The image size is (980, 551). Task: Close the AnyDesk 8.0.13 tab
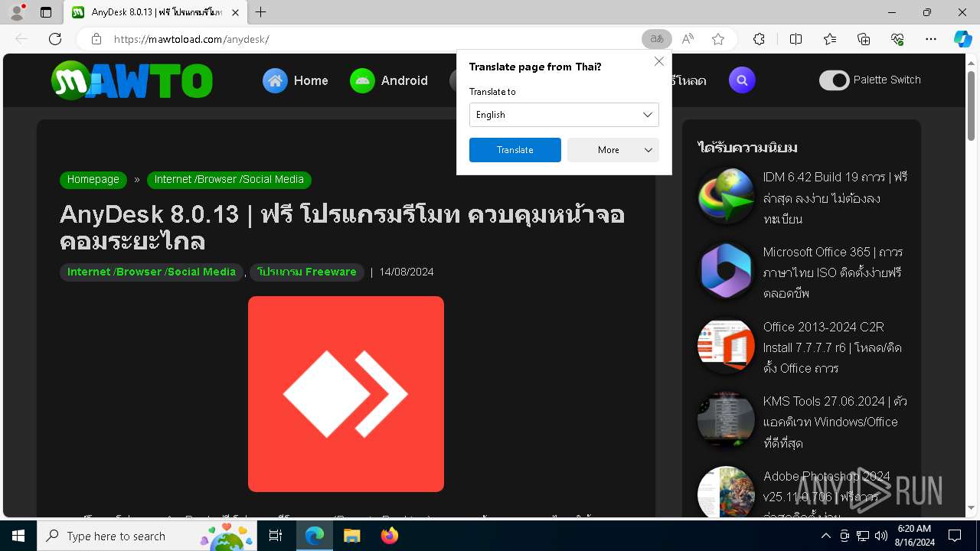tap(236, 12)
